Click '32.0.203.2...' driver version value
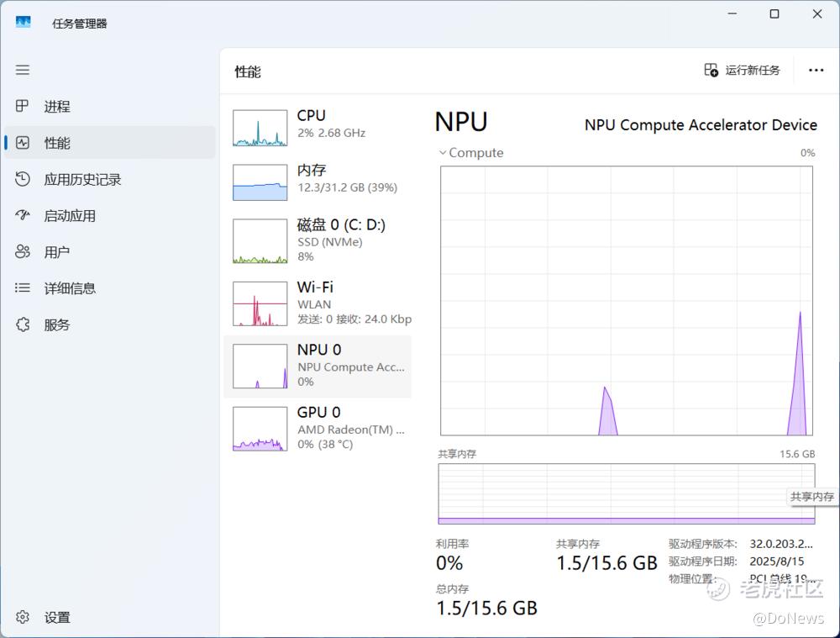 click(x=781, y=544)
